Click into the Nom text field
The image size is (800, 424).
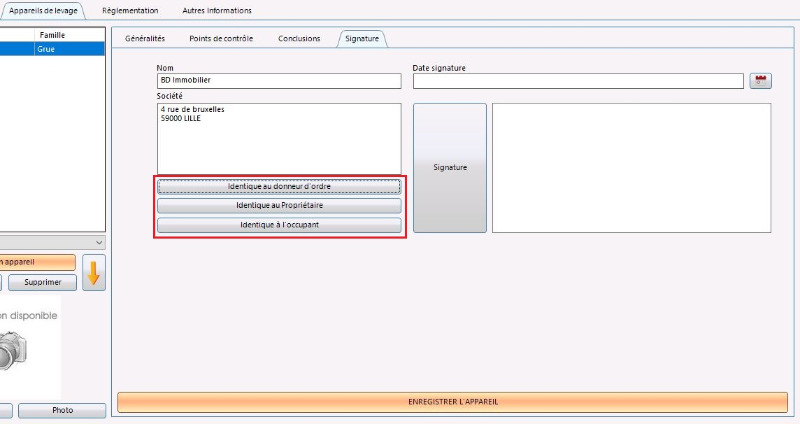279,81
